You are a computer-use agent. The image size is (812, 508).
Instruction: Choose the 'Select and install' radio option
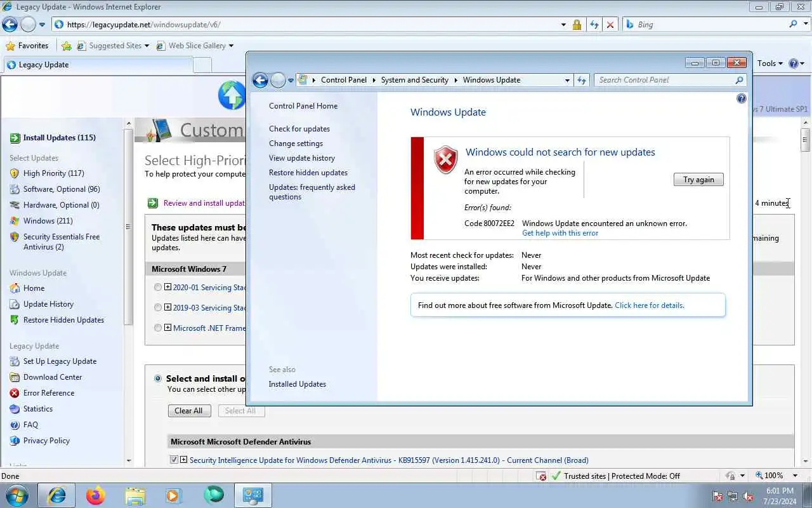(x=158, y=378)
